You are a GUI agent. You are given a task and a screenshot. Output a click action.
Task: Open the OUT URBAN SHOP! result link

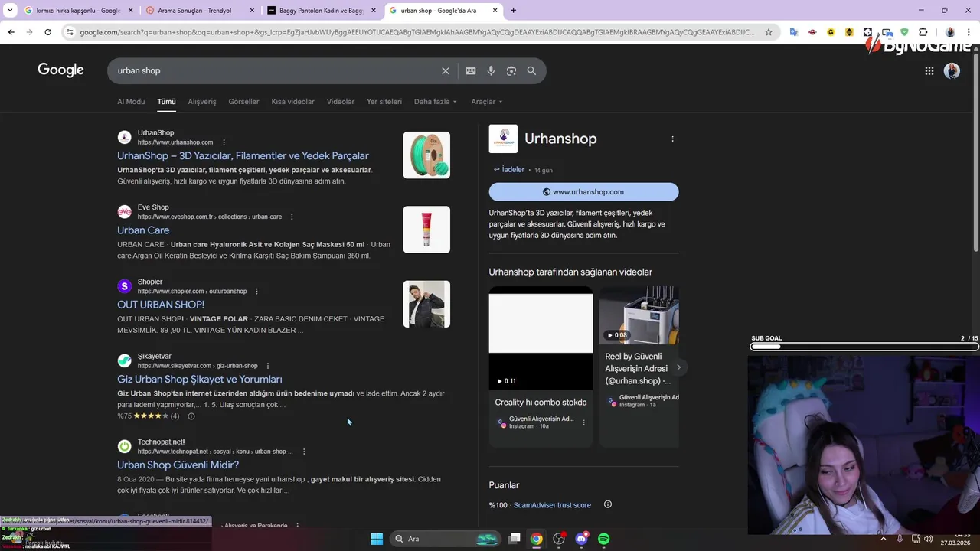pos(161,305)
